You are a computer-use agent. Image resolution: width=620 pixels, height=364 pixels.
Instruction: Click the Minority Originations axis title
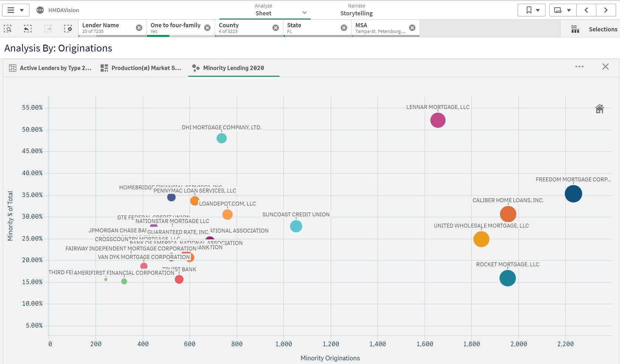[330, 358]
